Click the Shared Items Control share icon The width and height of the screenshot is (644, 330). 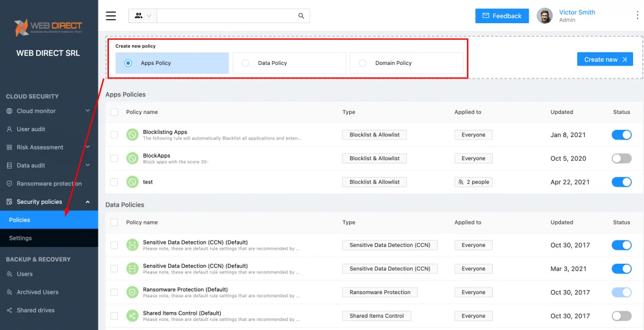pos(132,316)
